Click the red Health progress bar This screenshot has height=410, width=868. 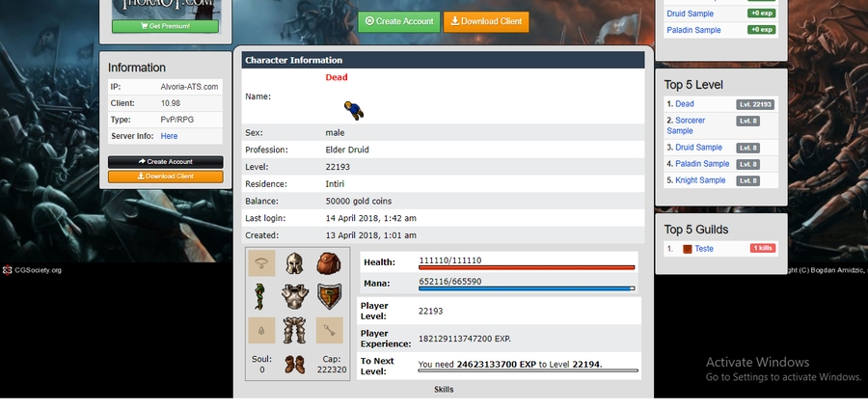(x=527, y=267)
